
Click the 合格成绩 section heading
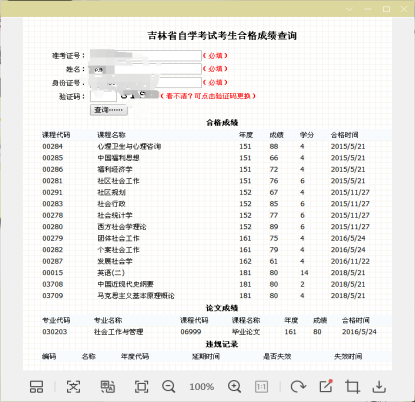coord(222,123)
